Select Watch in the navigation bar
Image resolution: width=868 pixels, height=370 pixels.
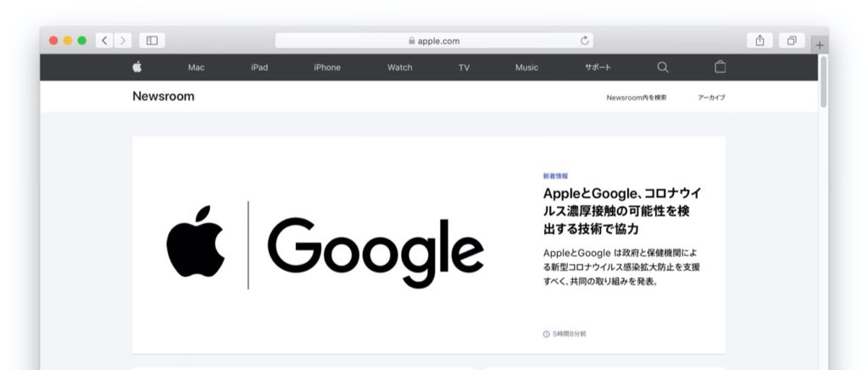(399, 68)
